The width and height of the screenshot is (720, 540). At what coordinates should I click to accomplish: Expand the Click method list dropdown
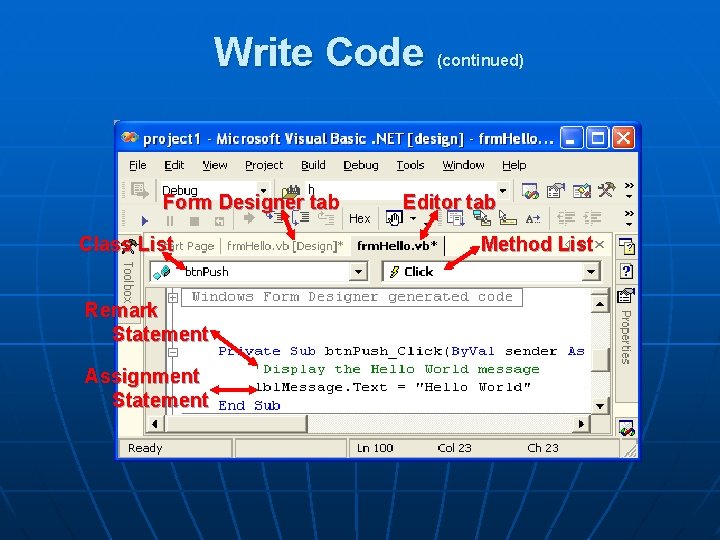pyautogui.click(x=591, y=272)
